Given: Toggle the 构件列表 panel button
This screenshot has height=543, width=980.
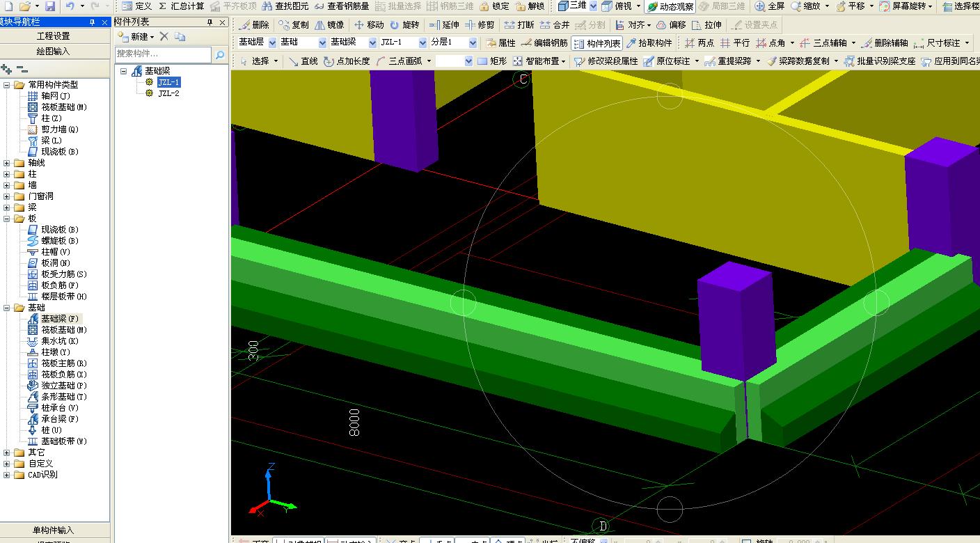Looking at the screenshot, I should pyautogui.click(x=597, y=42).
